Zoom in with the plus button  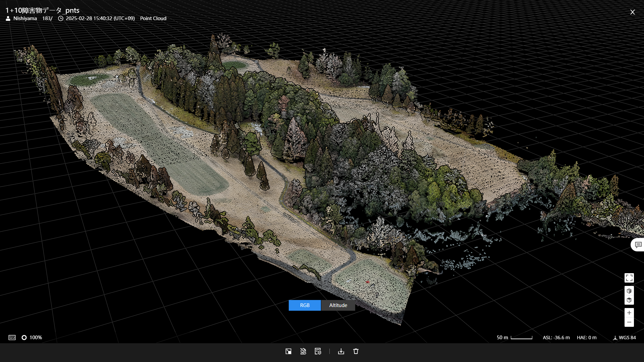point(629,313)
